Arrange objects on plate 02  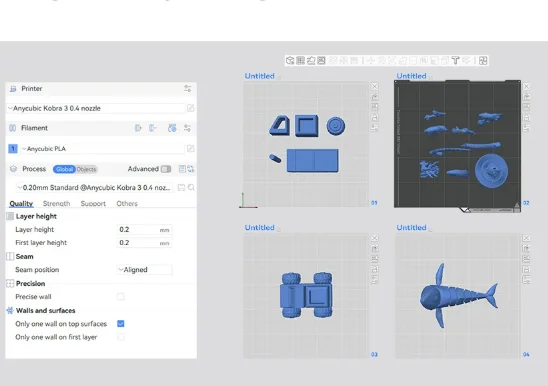pyautogui.click(x=526, y=107)
